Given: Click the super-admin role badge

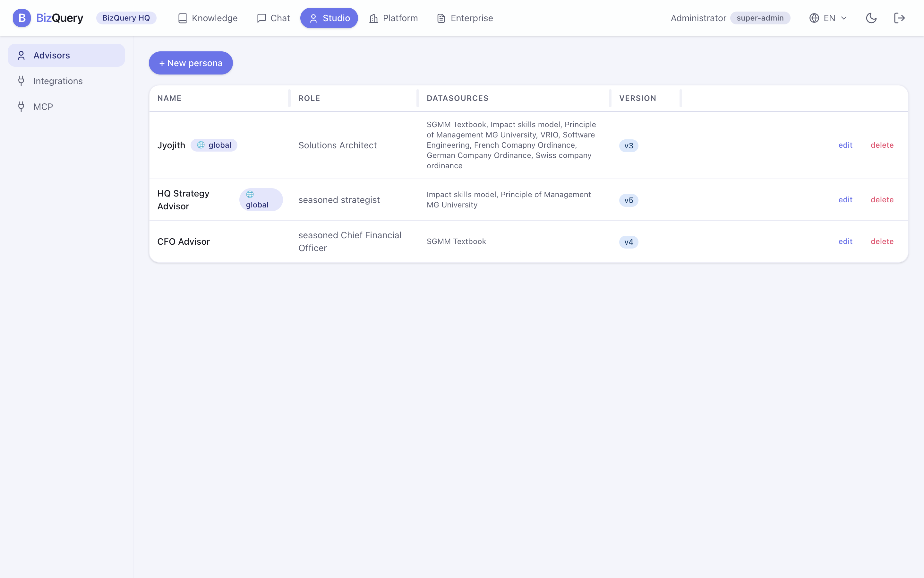Looking at the screenshot, I should (x=760, y=18).
